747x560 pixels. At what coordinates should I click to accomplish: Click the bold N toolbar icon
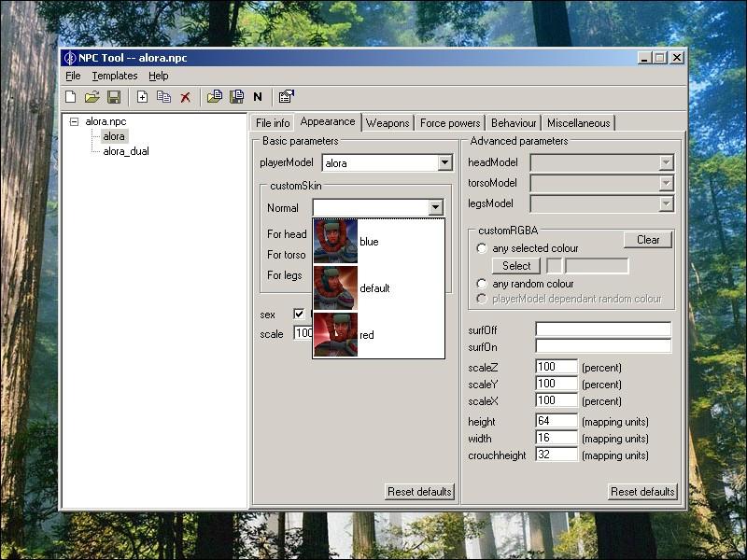(x=258, y=97)
